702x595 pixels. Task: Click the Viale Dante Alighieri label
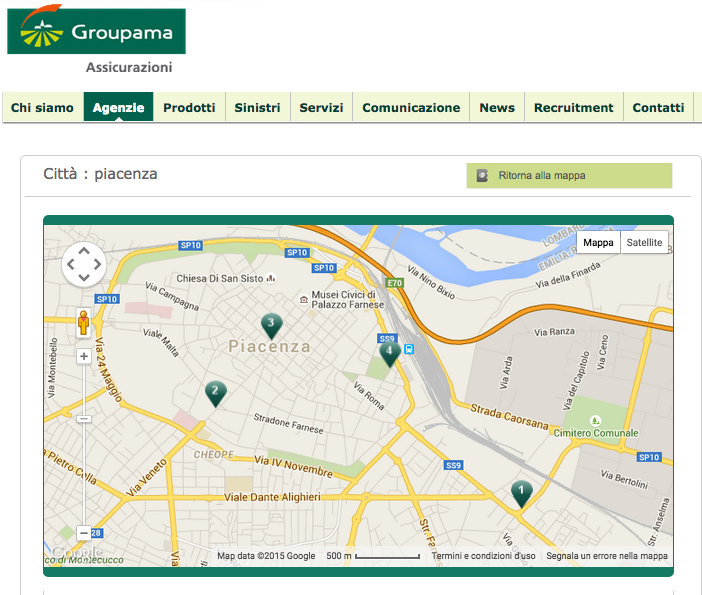click(x=272, y=497)
